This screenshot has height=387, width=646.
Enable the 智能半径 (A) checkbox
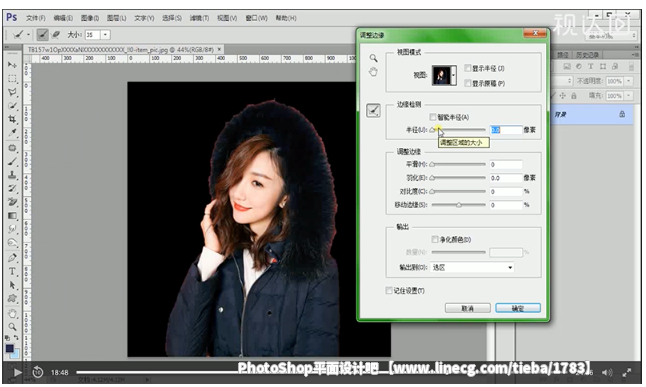pyautogui.click(x=433, y=117)
